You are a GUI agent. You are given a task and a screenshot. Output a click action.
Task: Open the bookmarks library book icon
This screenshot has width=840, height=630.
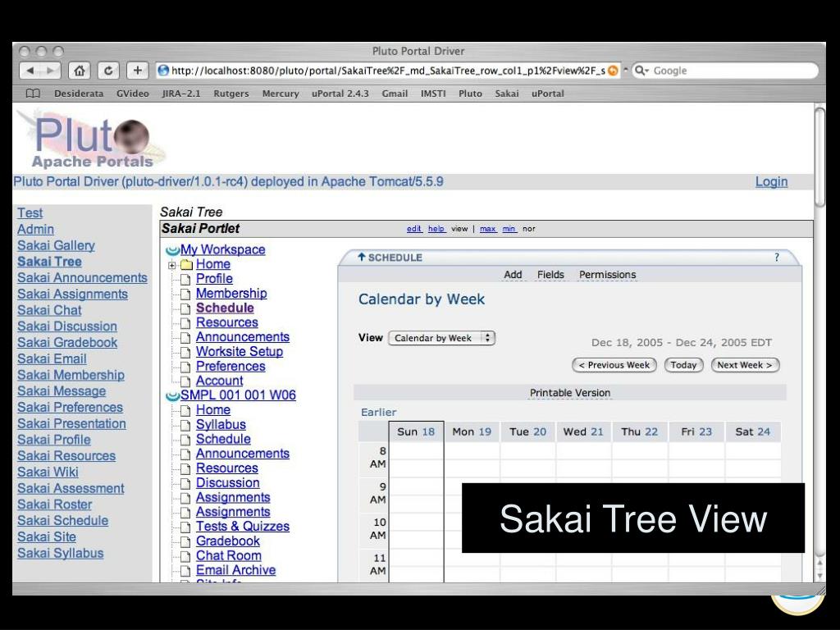click(33, 94)
